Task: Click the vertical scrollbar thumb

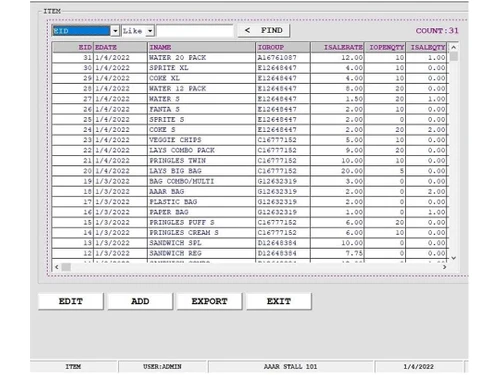Action: click(454, 56)
